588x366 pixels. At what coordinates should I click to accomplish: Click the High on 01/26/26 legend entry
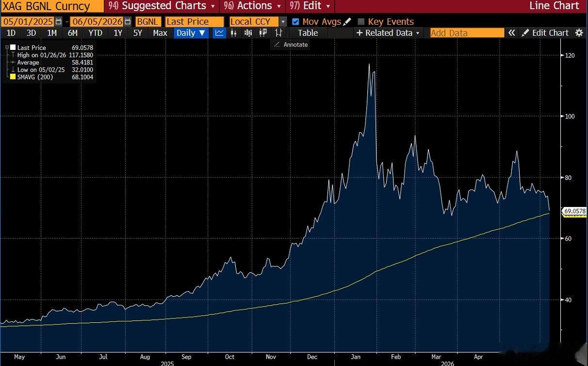55,55
